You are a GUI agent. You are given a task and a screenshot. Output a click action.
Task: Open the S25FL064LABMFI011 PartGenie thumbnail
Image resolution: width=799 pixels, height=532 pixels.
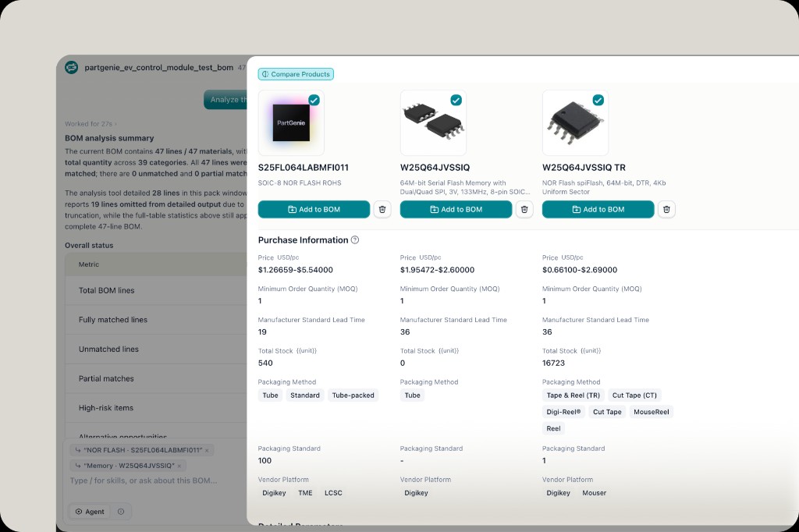291,122
